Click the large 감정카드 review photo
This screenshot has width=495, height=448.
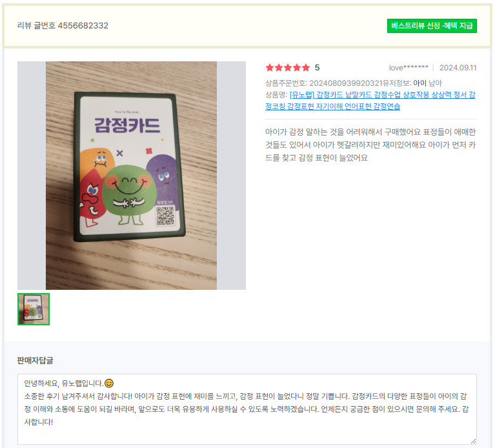click(x=131, y=175)
